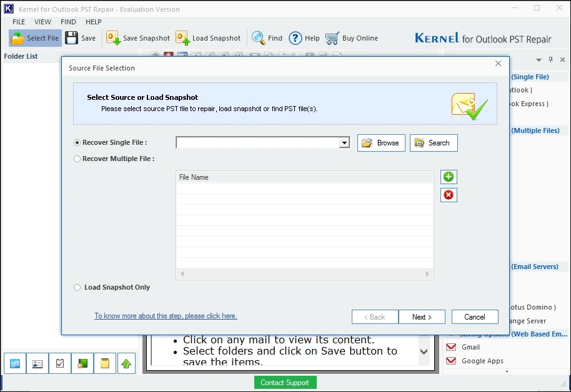Open the HELP menu
Viewport: 571px width, 392px height.
tap(93, 22)
